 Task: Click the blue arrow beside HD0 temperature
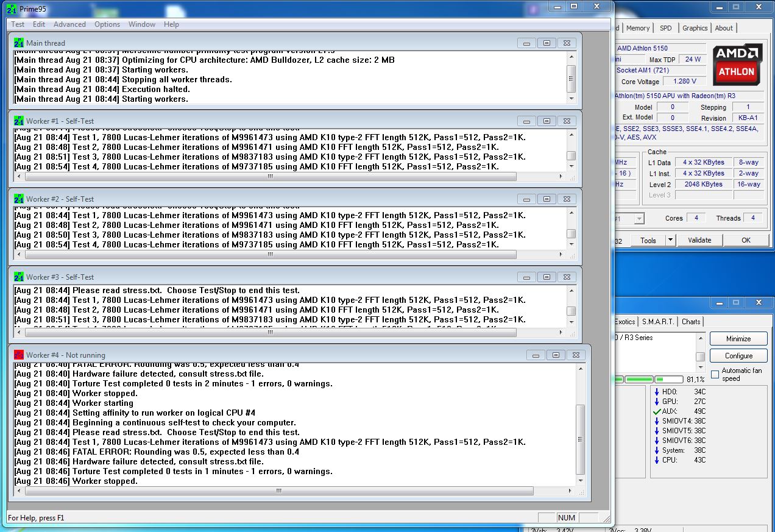tap(657, 392)
